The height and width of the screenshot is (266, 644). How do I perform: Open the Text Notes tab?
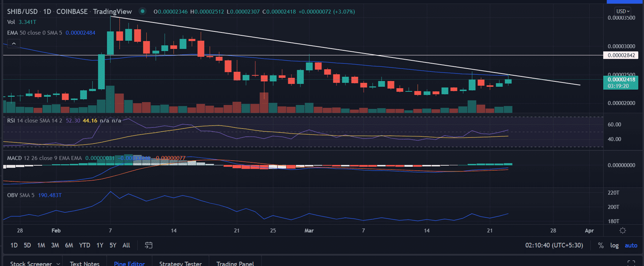[x=84, y=264]
